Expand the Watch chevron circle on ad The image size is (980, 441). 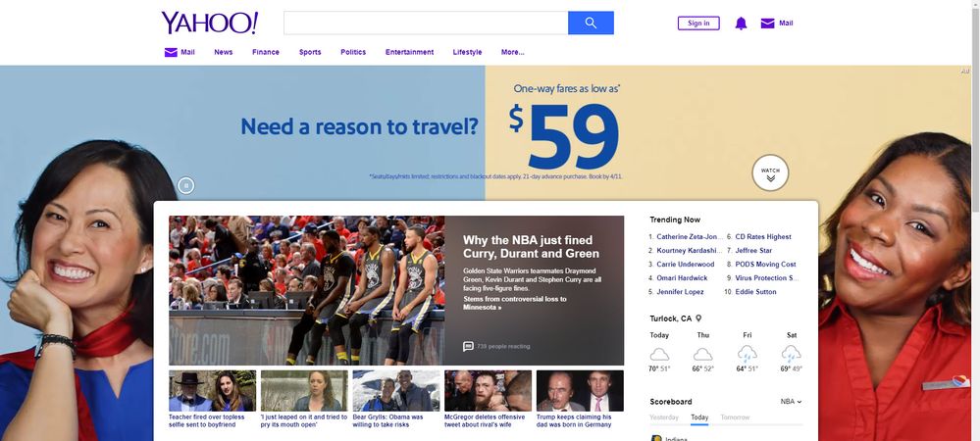pyautogui.click(x=770, y=173)
